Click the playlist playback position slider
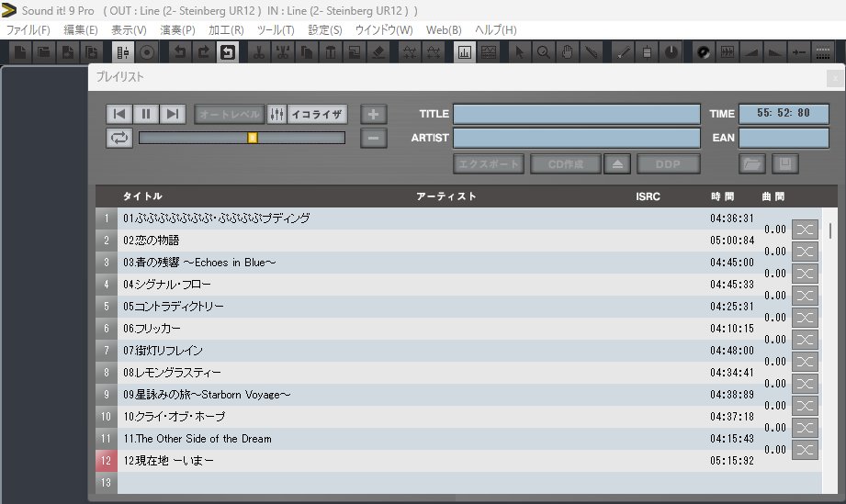This screenshot has height=504, width=846. pos(242,138)
